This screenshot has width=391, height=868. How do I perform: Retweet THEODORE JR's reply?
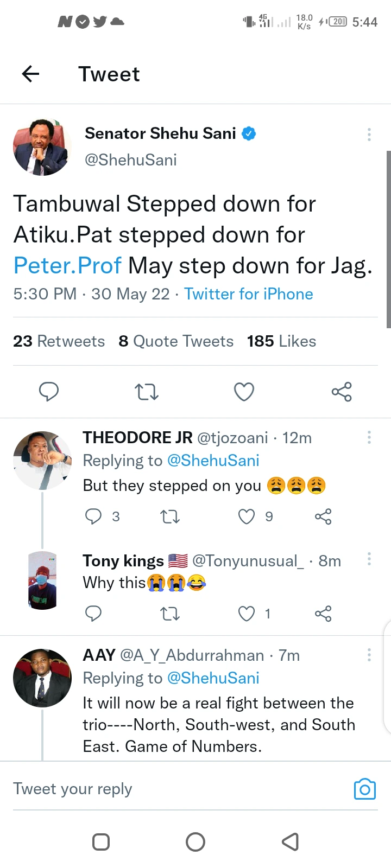coord(170,516)
